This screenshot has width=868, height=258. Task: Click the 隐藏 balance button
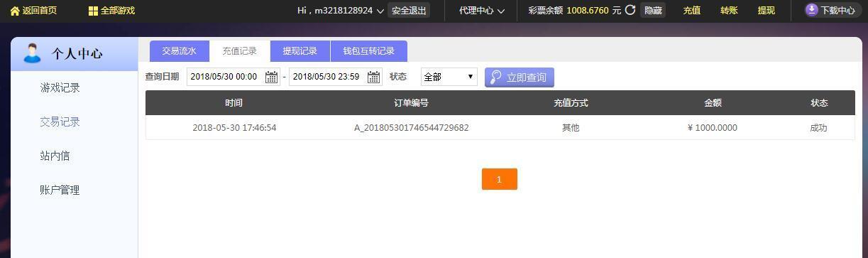653,11
